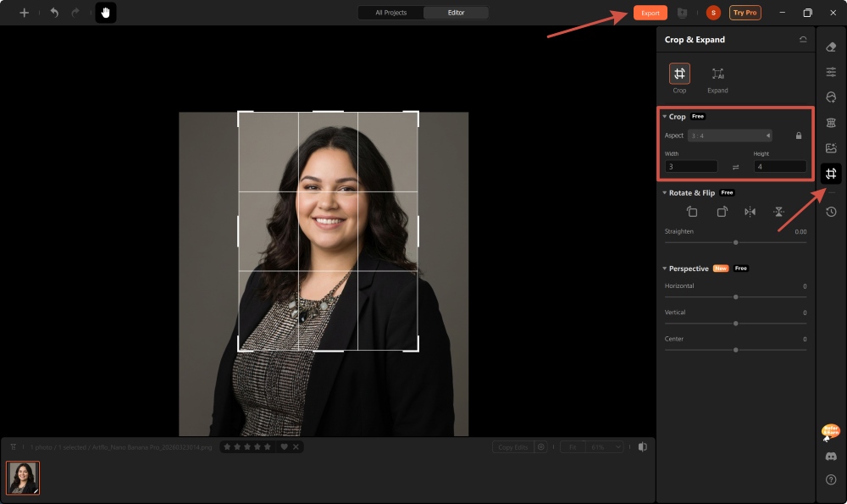The height and width of the screenshot is (504, 847).
Task: Select the Crop tool icon in right sidebar
Action: click(x=831, y=174)
